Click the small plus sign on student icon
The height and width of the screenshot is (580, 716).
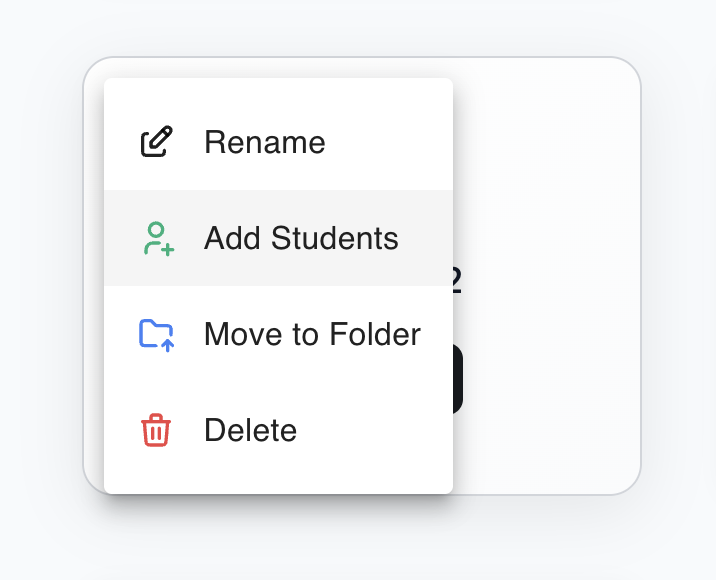(168, 249)
